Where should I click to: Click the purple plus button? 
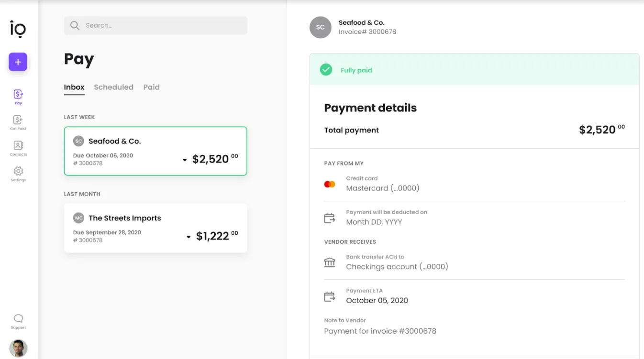coord(18,62)
